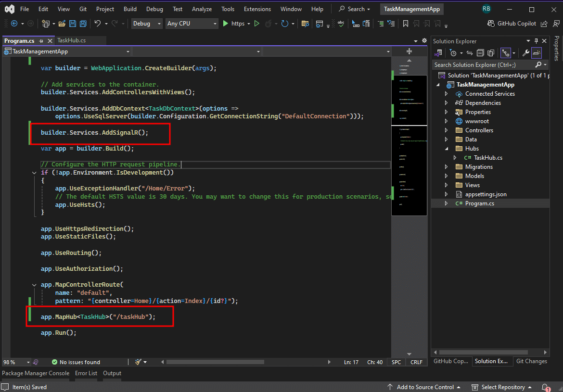The image size is (563, 392).
Task: Switch to the TaskHub.cs tab
Action: pyautogui.click(x=71, y=40)
